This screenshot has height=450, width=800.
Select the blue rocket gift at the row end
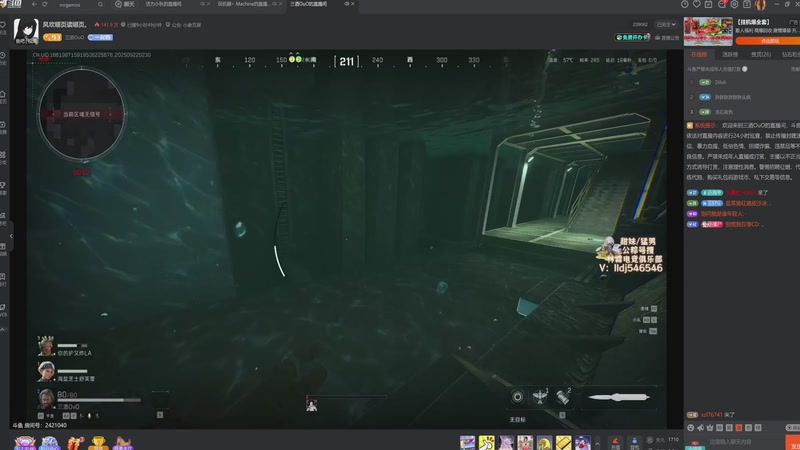[583, 442]
